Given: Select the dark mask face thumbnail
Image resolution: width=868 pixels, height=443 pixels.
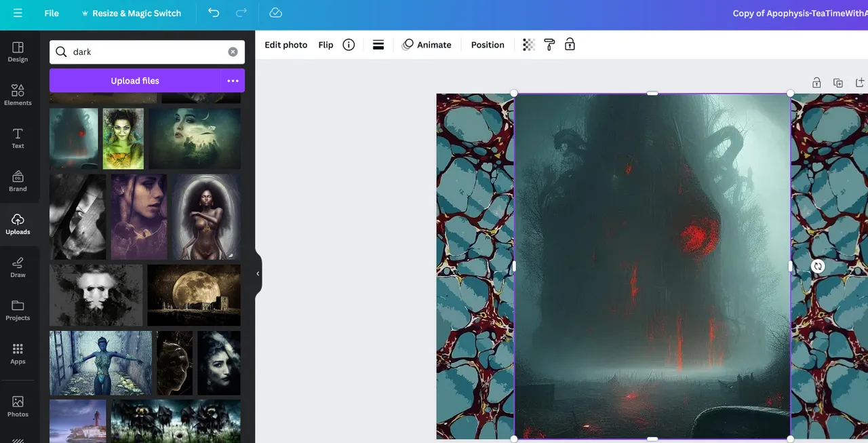Looking at the screenshot, I should 175,363.
